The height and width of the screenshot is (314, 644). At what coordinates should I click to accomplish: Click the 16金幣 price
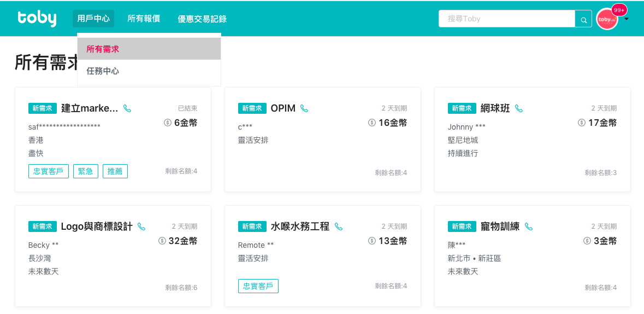[393, 123]
